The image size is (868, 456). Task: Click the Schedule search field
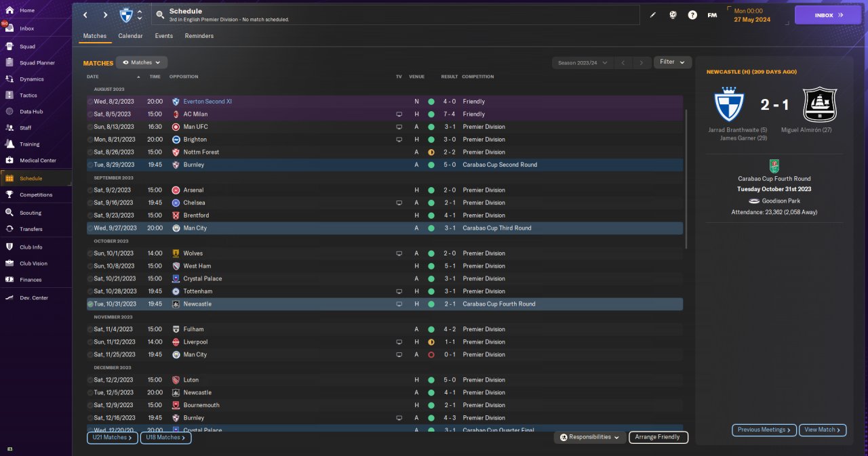pyautogui.click(x=395, y=15)
